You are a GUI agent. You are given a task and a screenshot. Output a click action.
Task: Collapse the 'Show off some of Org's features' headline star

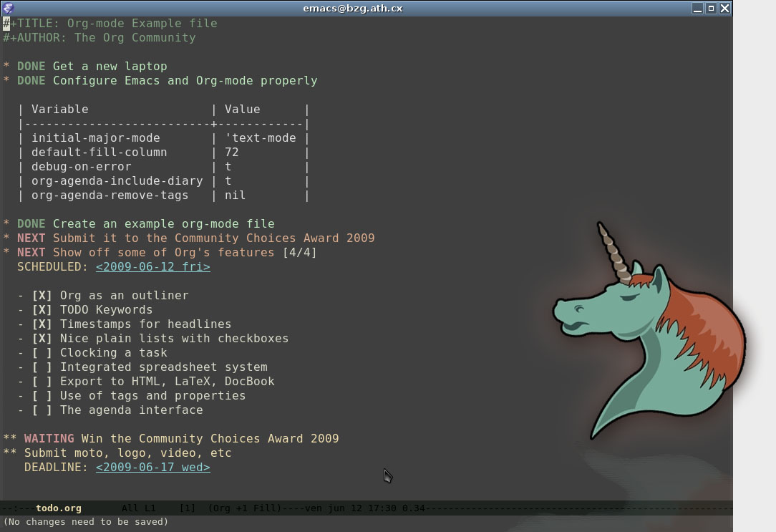click(x=6, y=252)
